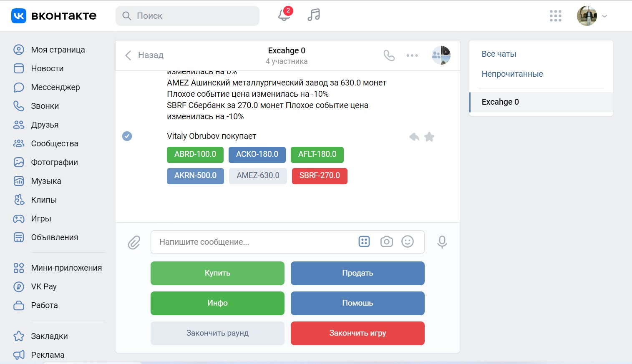Image resolution: width=632 pixels, height=364 pixels.
Task: Choose the ACKO-180.0 button
Action: click(x=257, y=154)
